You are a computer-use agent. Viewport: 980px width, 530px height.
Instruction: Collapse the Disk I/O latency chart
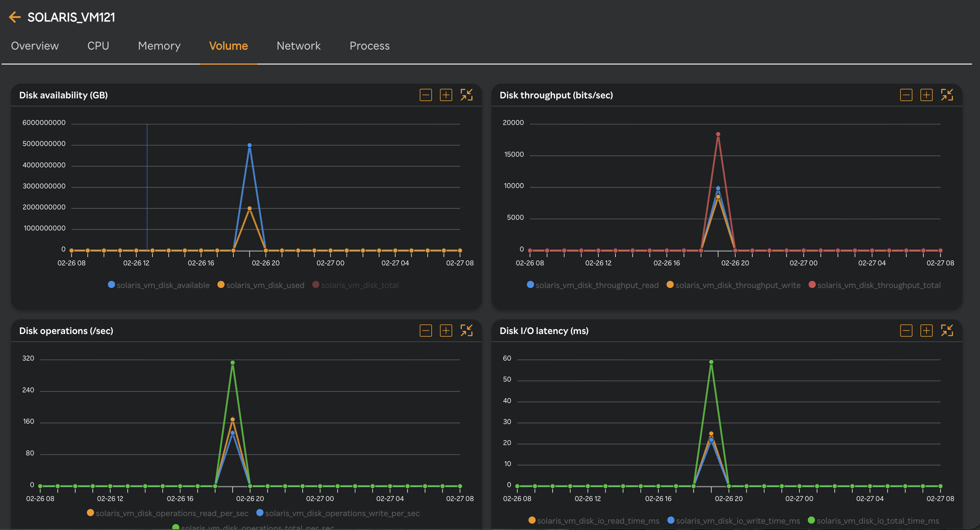947,330
